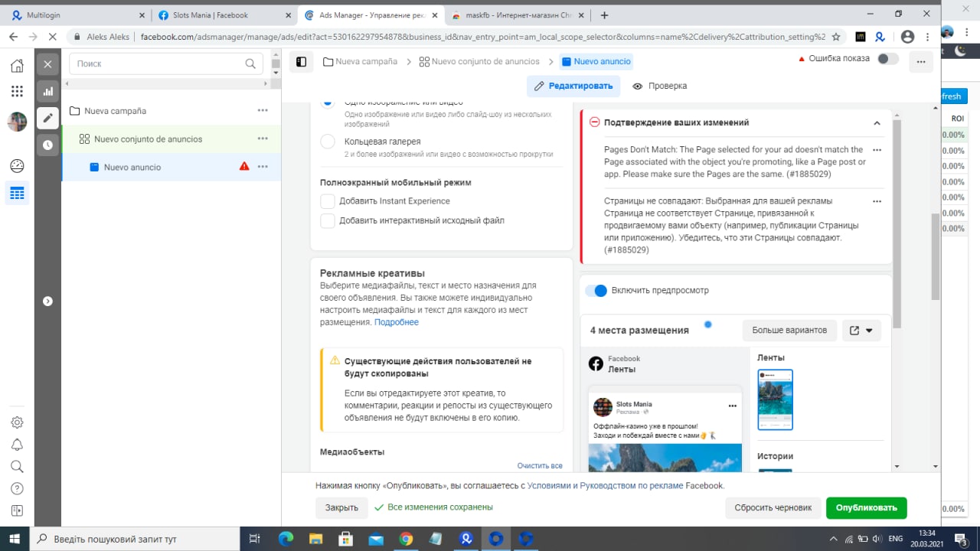Select Одно изображение или видео radio button

point(328,103)
